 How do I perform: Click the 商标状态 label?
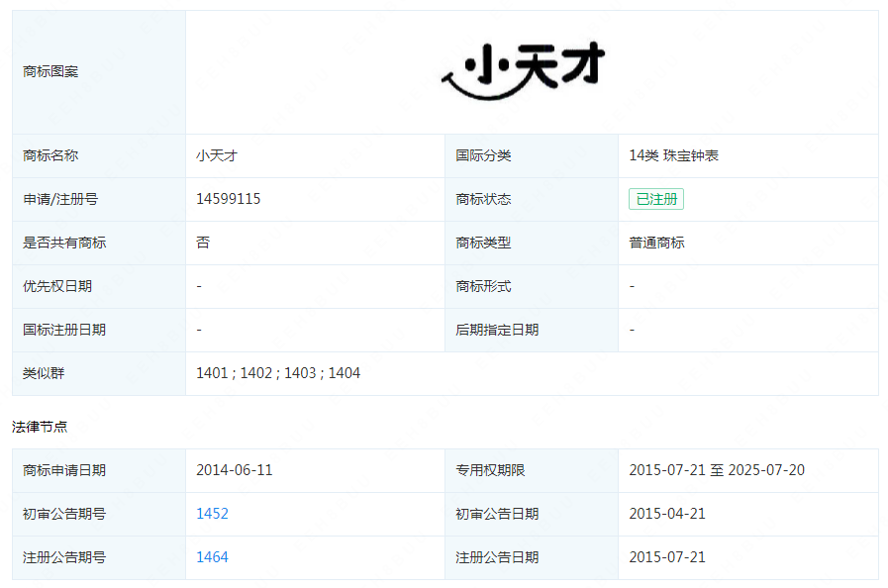pos(483,199)
